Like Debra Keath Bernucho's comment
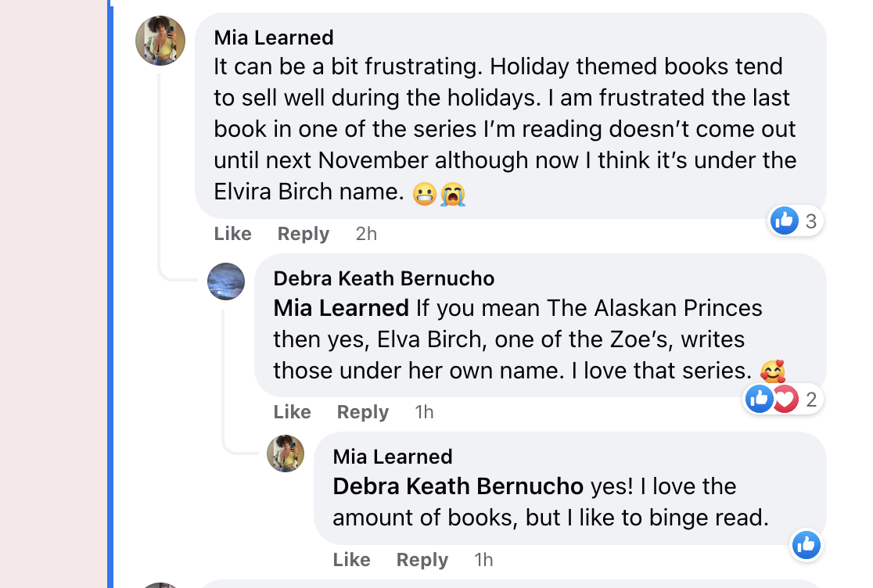This screenshot has height=588, width=873. point(292,412)
